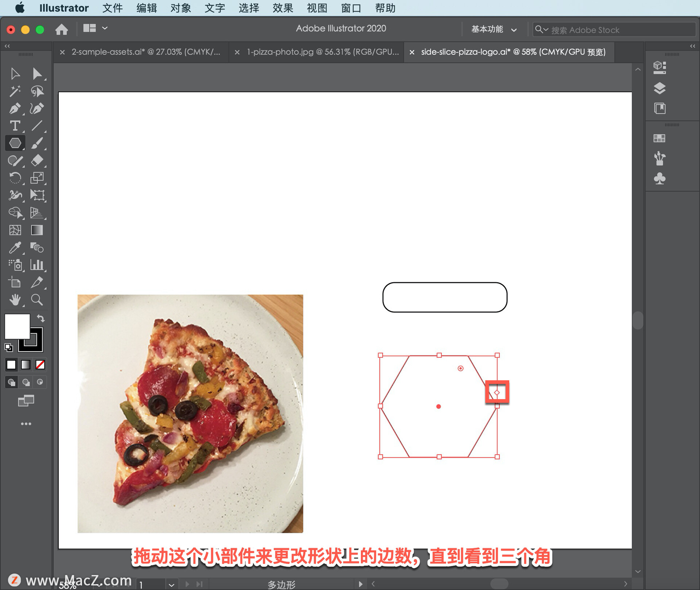The height and width of the screenshot is (590, 700).
Task: Select the Eraser tool
Action: pos(37,160)
